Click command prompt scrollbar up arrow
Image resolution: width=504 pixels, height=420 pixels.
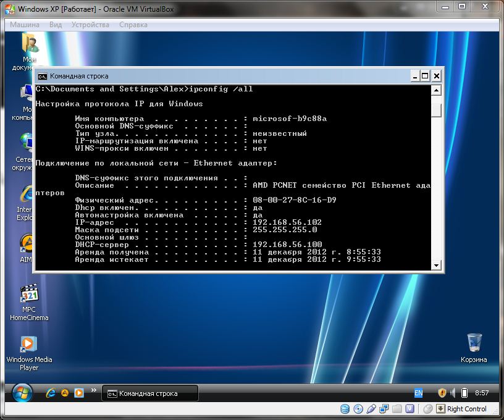pyautogui.click(x=436, y=90)
